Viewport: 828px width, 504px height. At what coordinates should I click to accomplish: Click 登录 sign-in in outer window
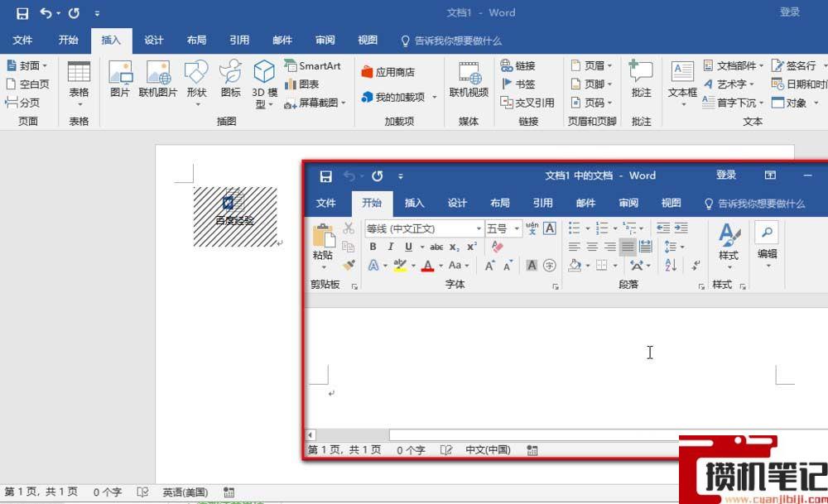tap(790, 12)
